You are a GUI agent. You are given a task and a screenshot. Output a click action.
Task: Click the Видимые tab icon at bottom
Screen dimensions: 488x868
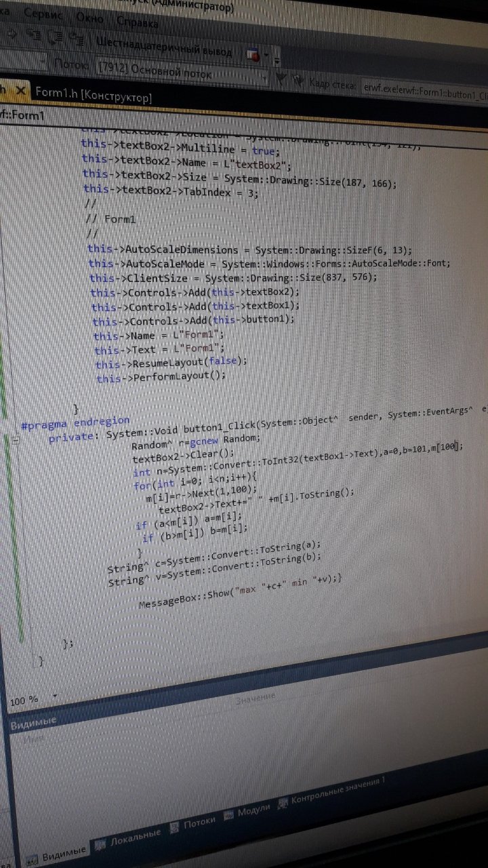click(32, 860)
